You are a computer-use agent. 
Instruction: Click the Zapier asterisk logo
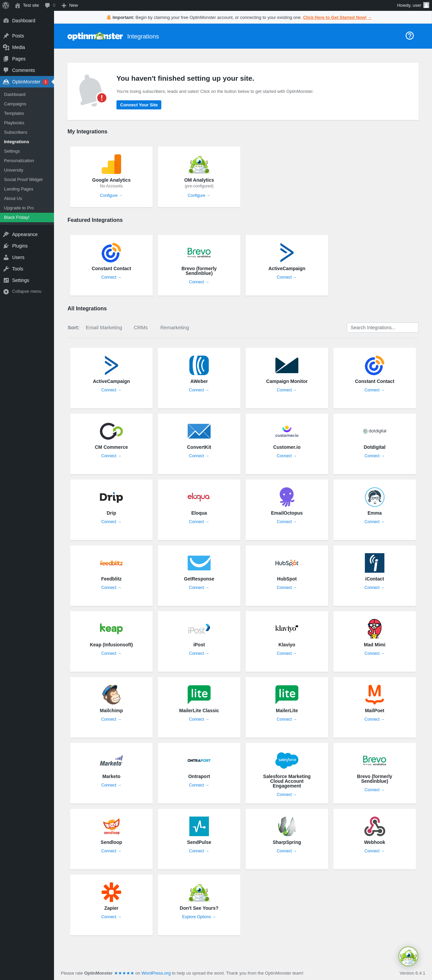[x=111, y=892]
